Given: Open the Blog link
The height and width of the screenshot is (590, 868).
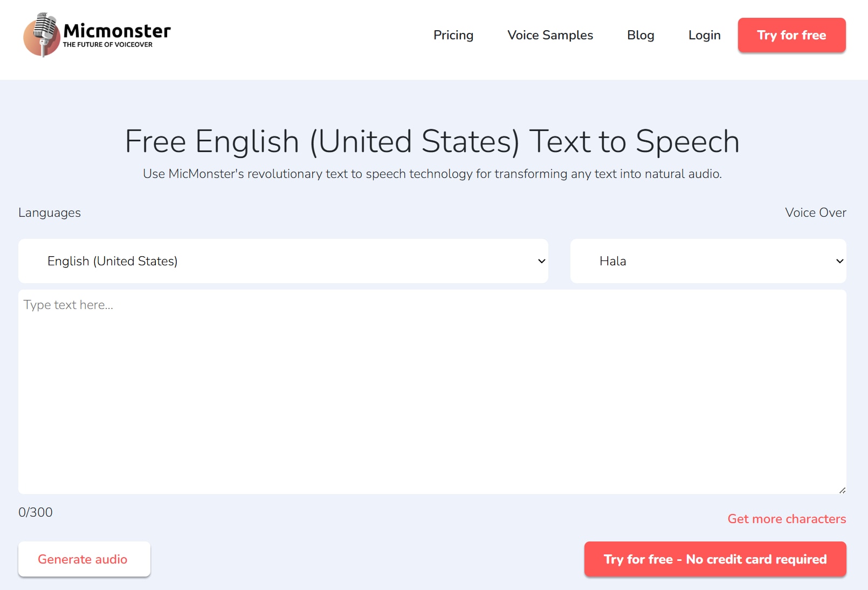Looking at the screenshot, I should pos(640,35).
